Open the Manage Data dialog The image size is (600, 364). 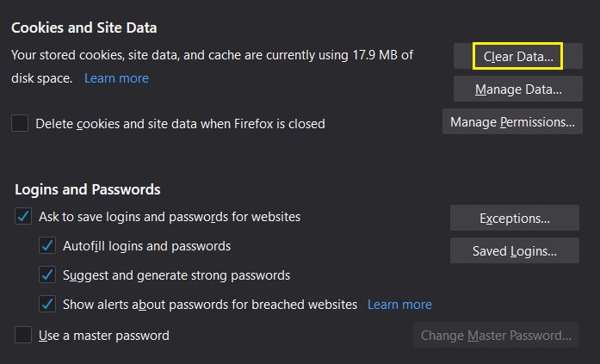517,89
